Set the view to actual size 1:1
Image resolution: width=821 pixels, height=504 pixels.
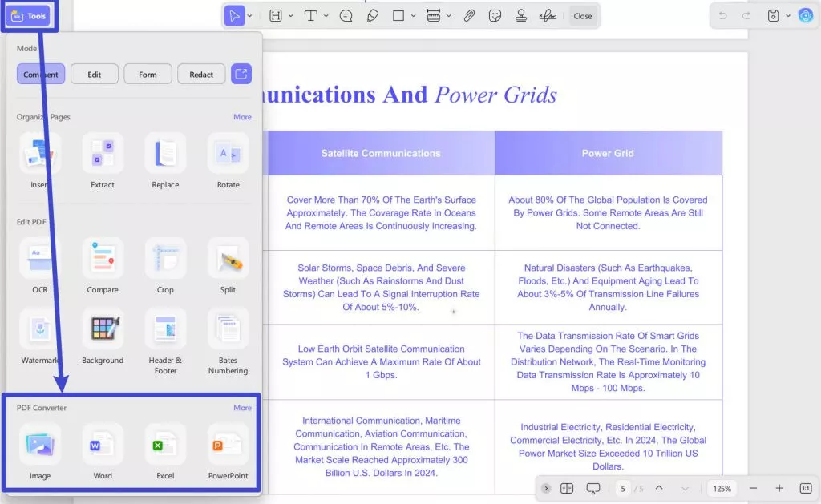(x=806, y=488)
